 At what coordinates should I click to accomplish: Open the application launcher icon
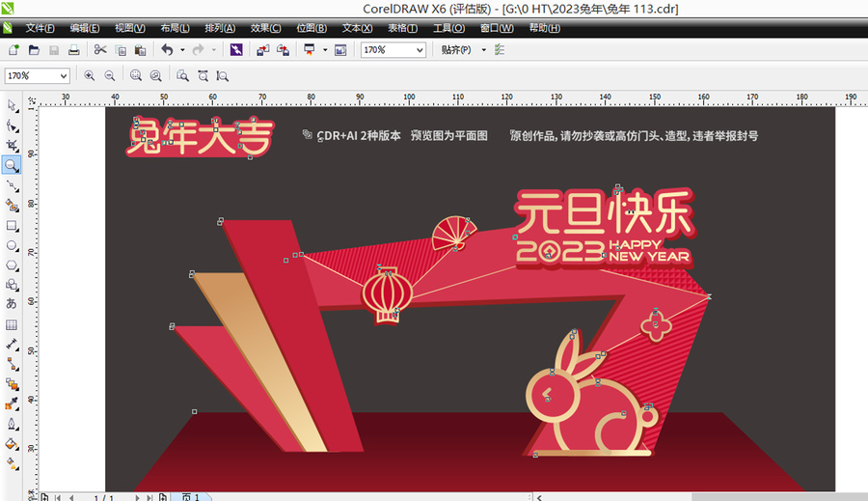click(310, 50)
